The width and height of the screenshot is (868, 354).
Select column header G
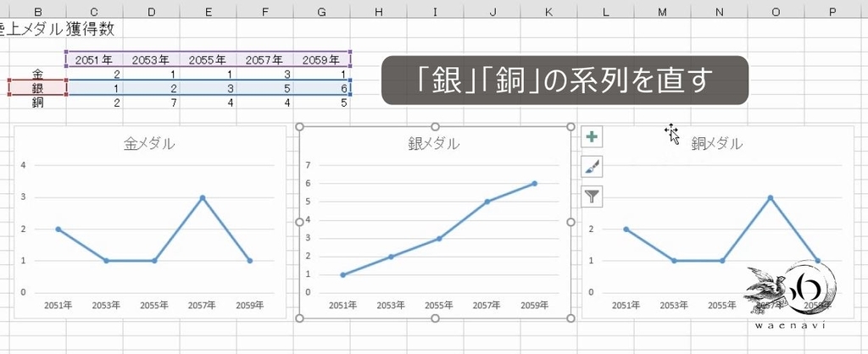point(321,12)
